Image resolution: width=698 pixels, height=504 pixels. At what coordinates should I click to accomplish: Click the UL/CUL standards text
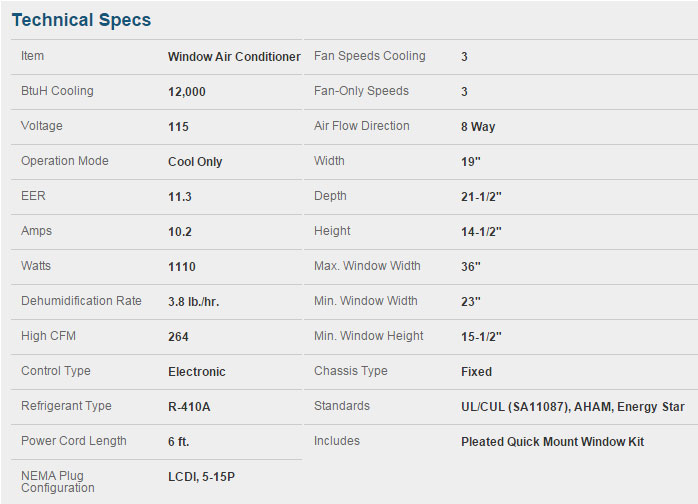tap(572, 407)
